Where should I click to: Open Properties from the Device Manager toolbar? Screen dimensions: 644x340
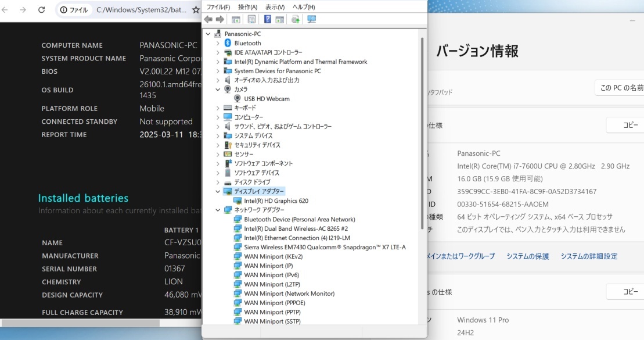pyautogui.click(x=252, y=19)
